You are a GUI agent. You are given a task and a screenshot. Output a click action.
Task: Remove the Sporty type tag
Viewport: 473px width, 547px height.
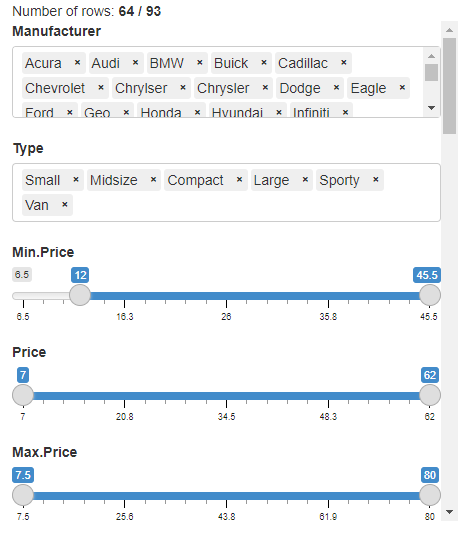coord(376,180)
